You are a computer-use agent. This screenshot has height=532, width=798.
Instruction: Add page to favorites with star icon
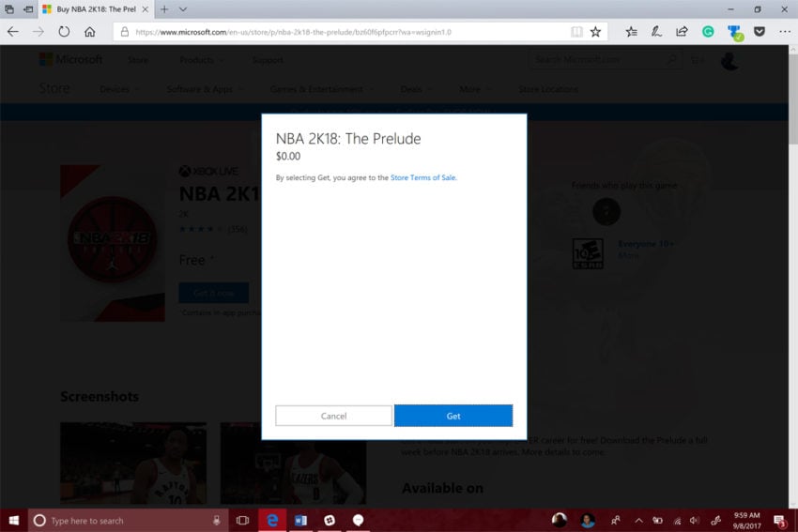(x=595, y=32)
